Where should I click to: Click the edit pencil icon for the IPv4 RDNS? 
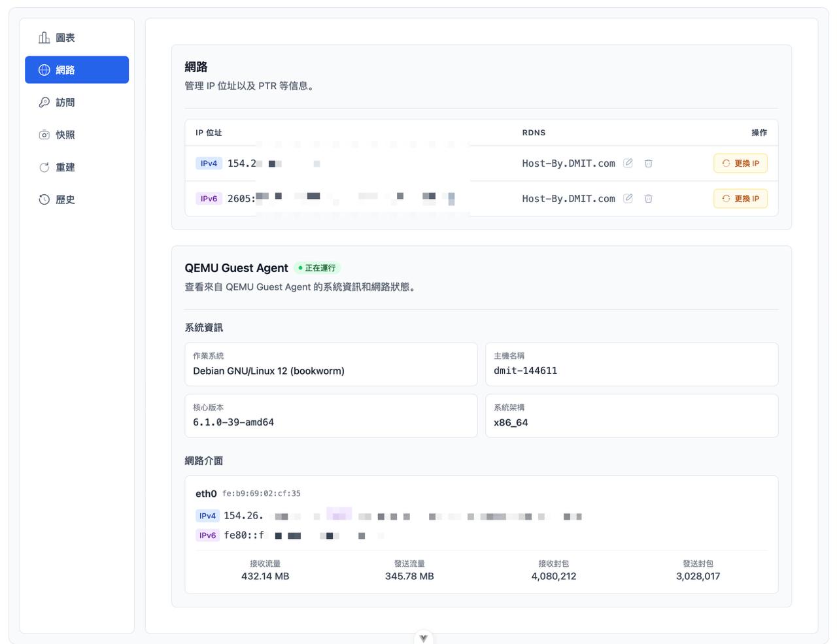pyautogui.click(x=627, y=163)
